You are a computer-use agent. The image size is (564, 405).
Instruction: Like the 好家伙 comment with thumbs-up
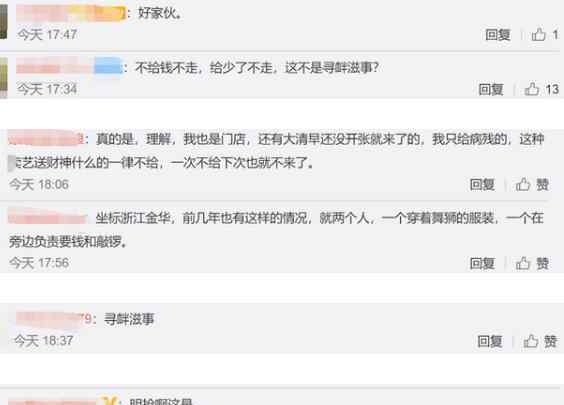pyautogui.click(x=538, y=35)
